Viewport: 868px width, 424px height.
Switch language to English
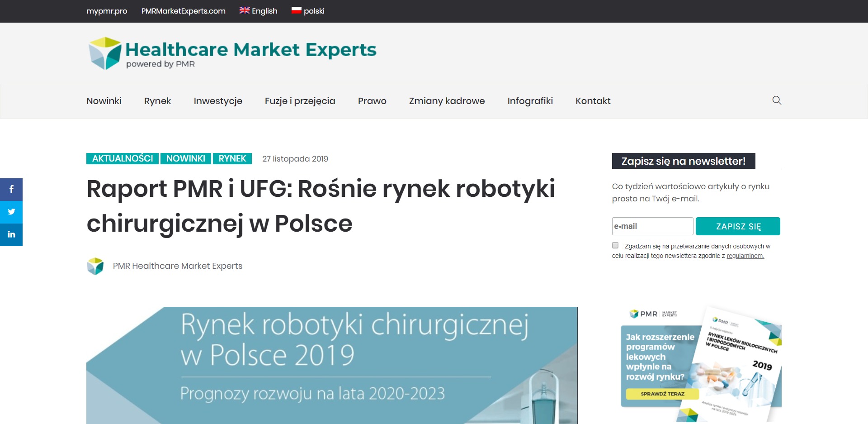[264, 11]
